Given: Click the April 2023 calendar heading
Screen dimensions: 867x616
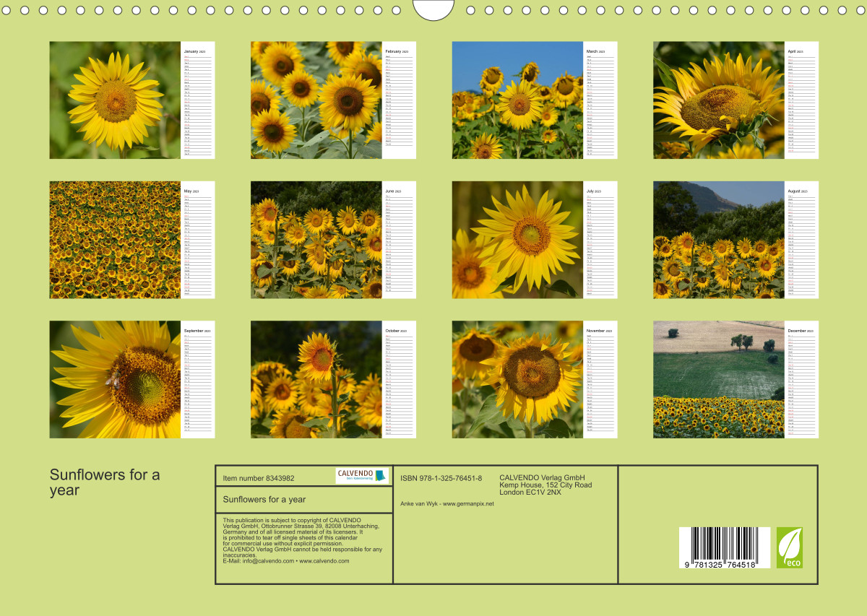Looking at the screenshot, I should (x=795, y=52).
